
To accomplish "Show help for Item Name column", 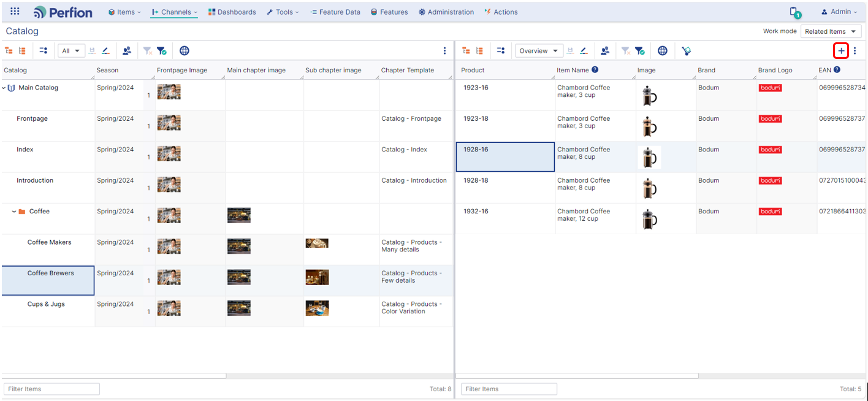I will 595,70.
